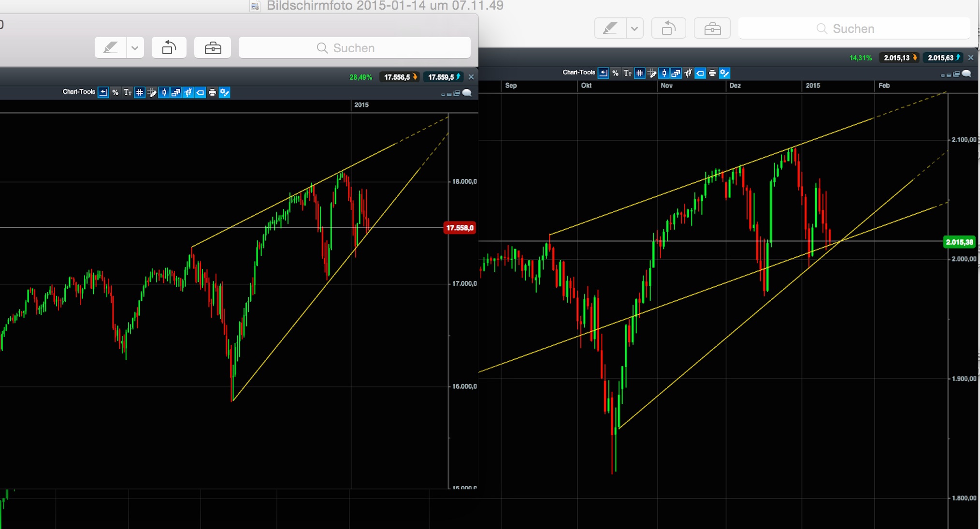Collapse the right Chart-Tools panel with its arrow

[604, 73]
